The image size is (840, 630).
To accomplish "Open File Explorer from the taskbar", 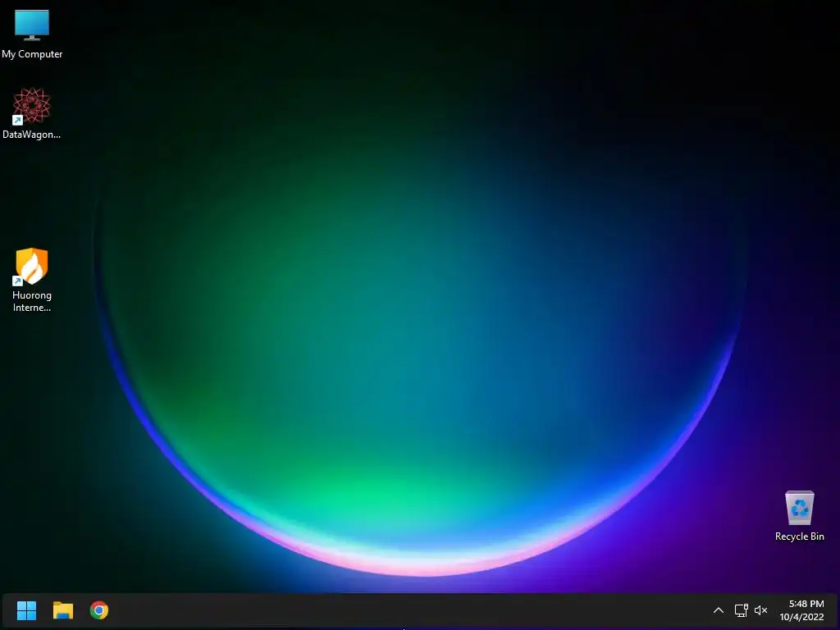I will point(62,610).
